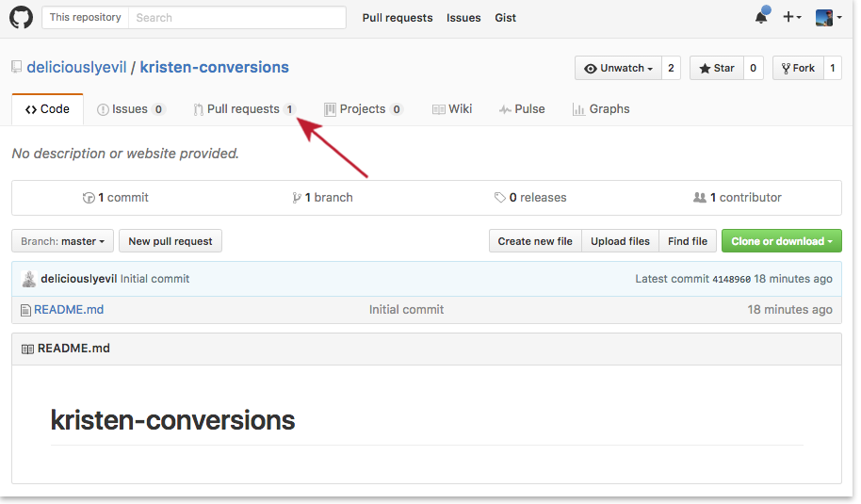The image size is (861, 504).
Task: Open the 1 commit history link
Action: 115,198
